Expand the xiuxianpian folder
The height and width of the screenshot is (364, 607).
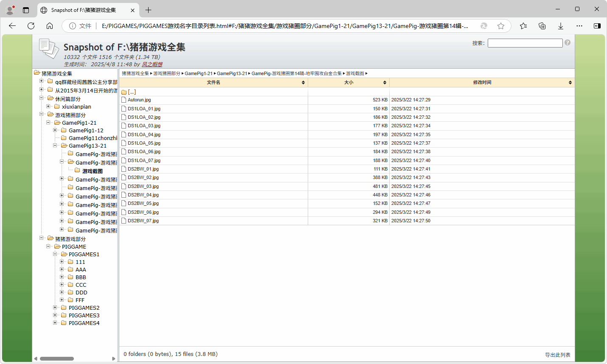pyautogui.click(x=48, y=106)
